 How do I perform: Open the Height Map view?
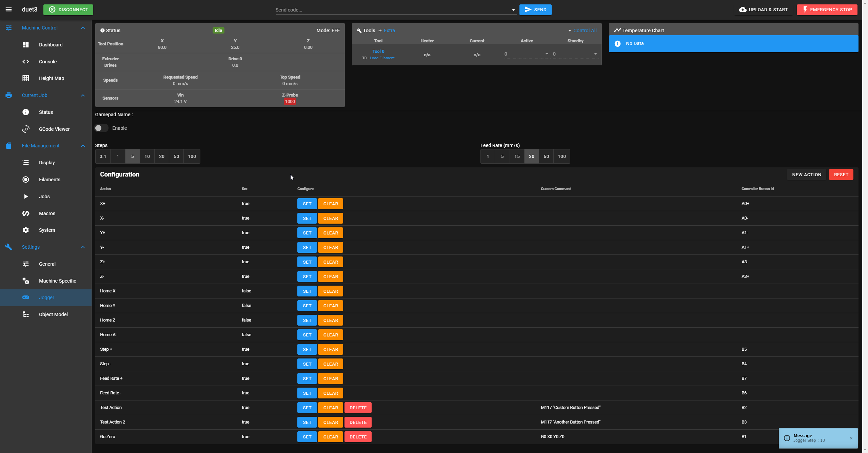tap(51, 78)
